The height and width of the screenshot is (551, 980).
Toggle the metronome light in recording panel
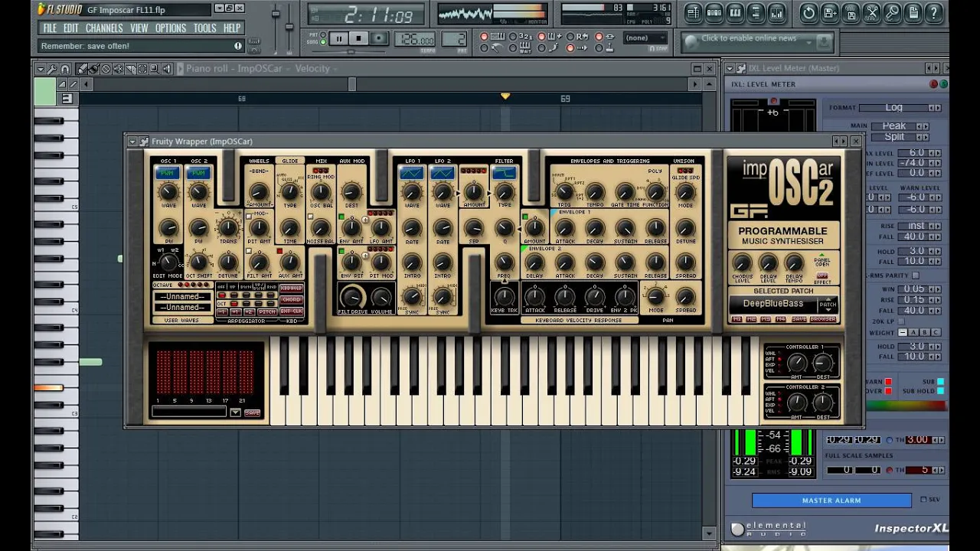click(x=484, y=48)
